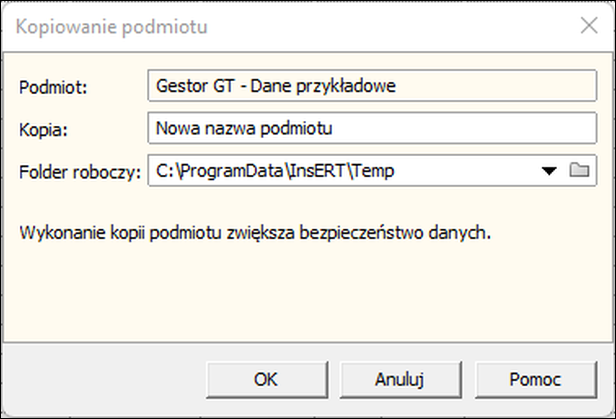The image size is (616, 419).
Task: Click the Kopia: label
Action: (43, 129)
